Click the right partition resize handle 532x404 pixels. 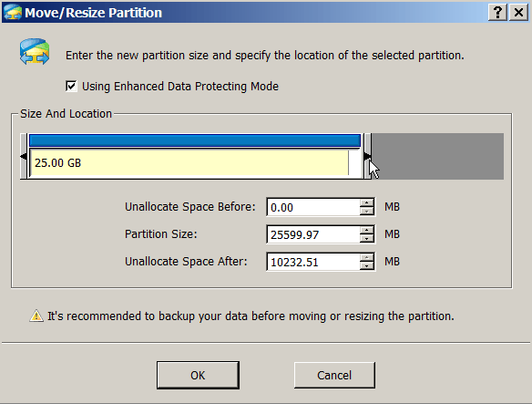point(367,156)
